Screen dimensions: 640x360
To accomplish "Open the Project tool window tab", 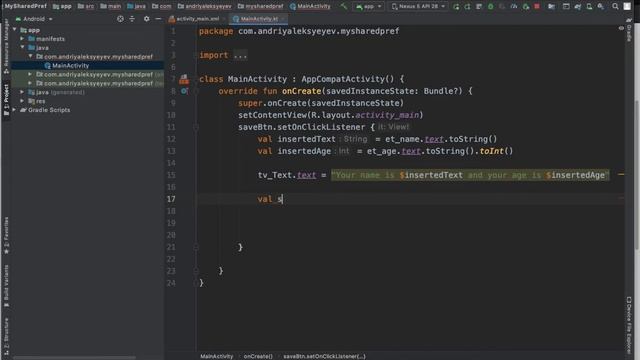I will [6, 100].
